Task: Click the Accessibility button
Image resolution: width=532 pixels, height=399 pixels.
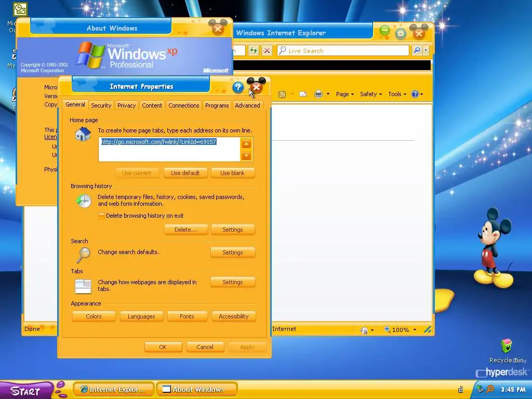Action: point(234,316)
